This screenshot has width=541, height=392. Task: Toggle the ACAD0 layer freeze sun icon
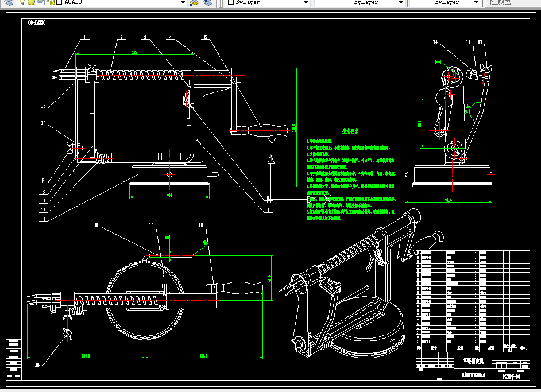tap(31, 2)
